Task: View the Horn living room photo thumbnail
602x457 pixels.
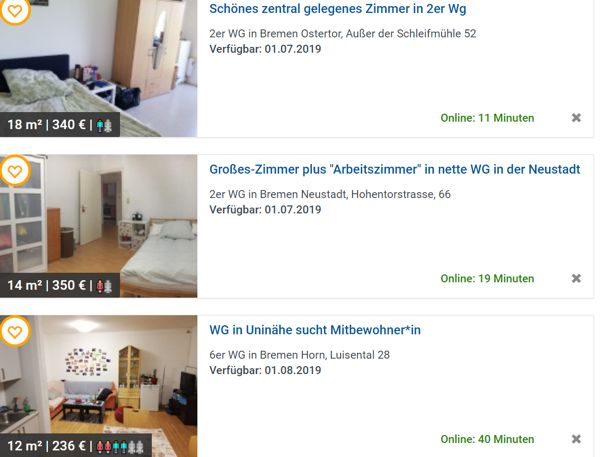Action: 99,386
